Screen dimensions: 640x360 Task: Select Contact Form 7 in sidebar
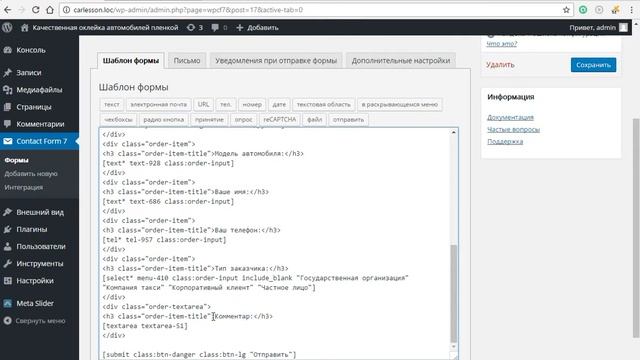[x=39, y=141]
